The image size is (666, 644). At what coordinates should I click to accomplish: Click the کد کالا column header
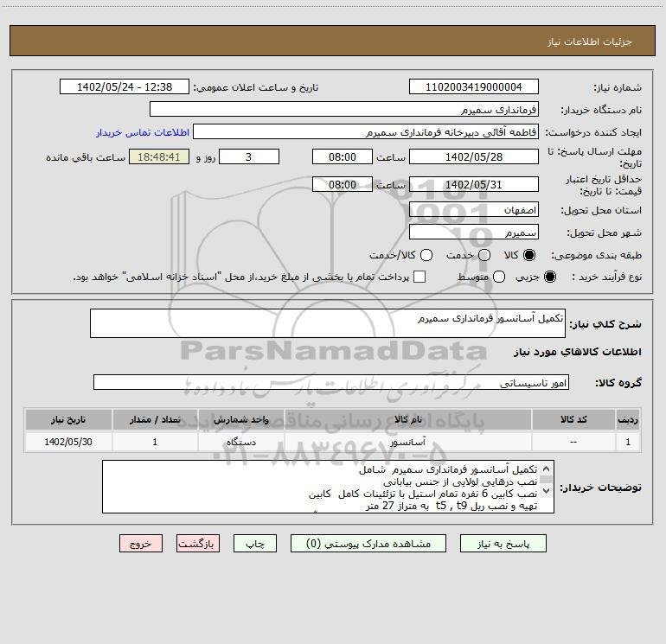click(573, 419)
